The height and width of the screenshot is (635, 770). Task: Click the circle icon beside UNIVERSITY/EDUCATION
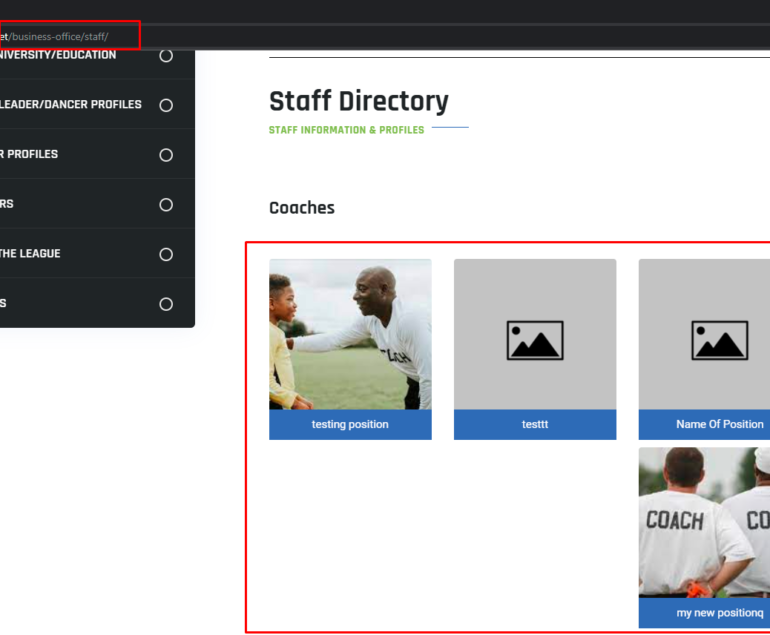[x=166, y=56]
